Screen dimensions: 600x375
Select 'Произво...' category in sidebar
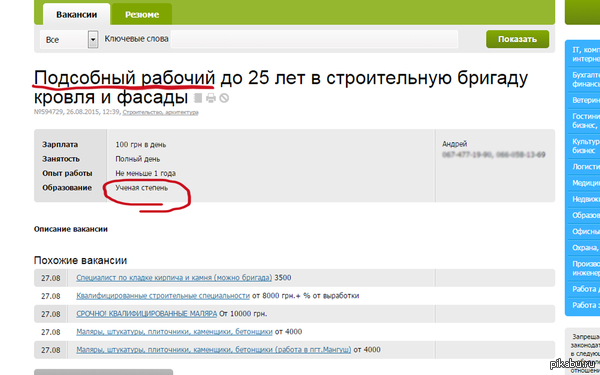click(585, 268)
